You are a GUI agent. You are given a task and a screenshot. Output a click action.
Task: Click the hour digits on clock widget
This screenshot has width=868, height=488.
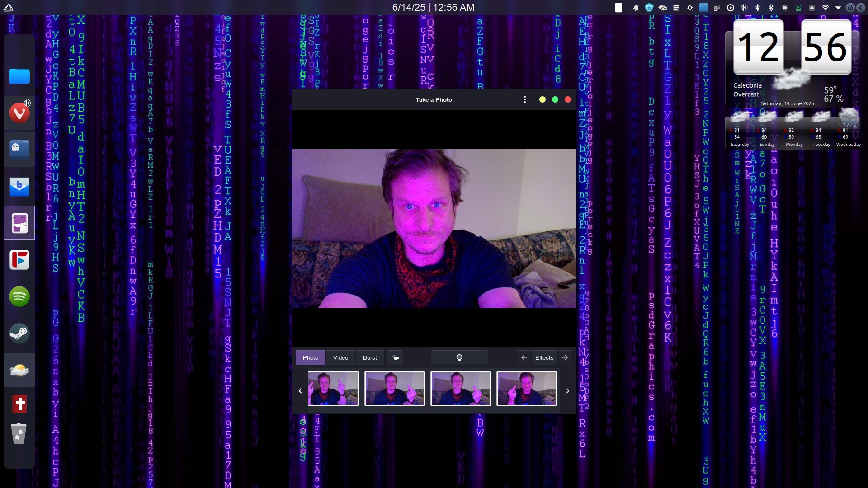[759, 47]
